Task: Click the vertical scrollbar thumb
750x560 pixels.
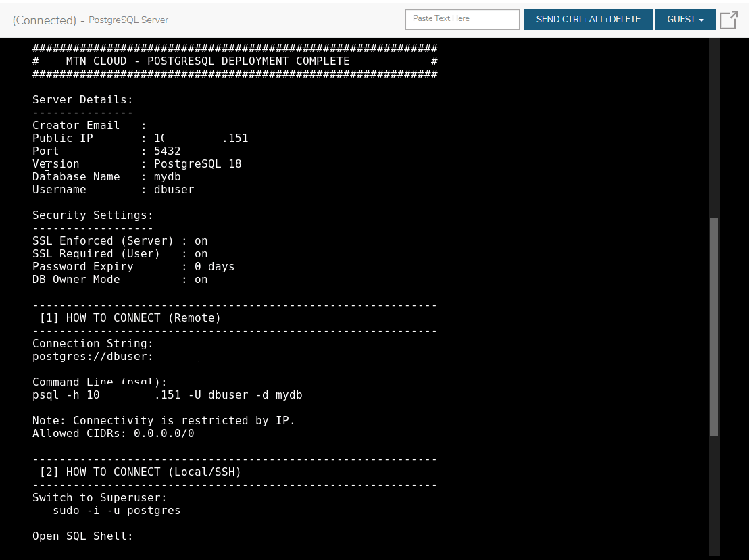Action: 714,327
